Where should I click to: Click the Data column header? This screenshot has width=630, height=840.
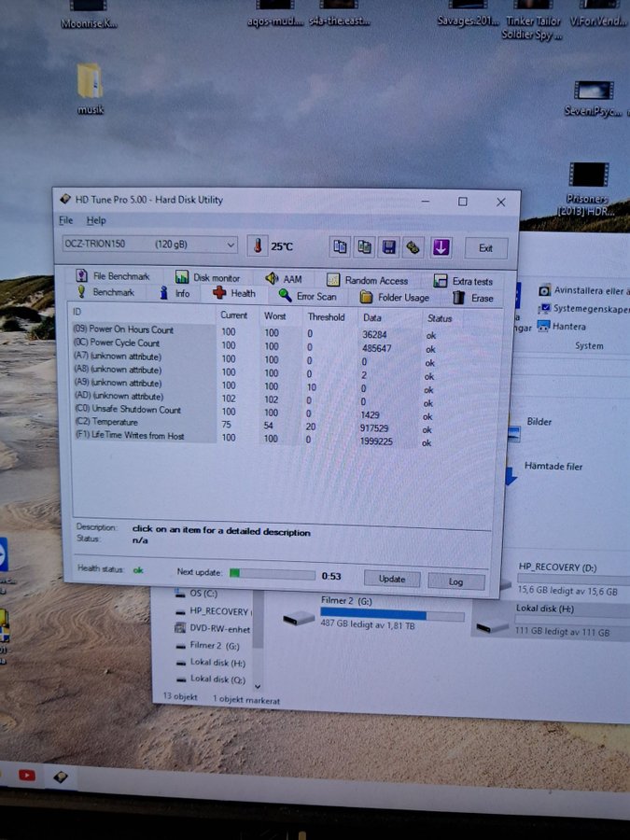tap(372, 317)
